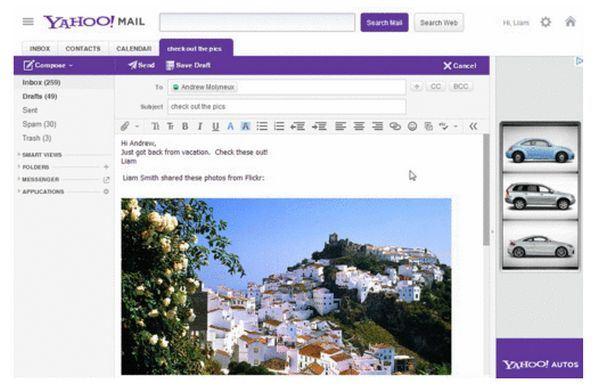This screenshot has height=392, width=599.
Task: Toggle underline formatting
Action: pyautogui.click(x=215, y=127)
